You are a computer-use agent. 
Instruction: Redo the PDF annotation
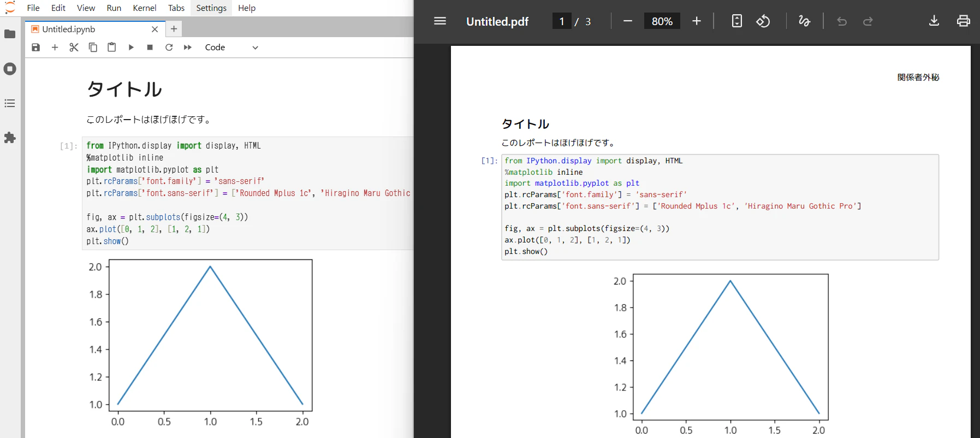click(x=868, y=21)
